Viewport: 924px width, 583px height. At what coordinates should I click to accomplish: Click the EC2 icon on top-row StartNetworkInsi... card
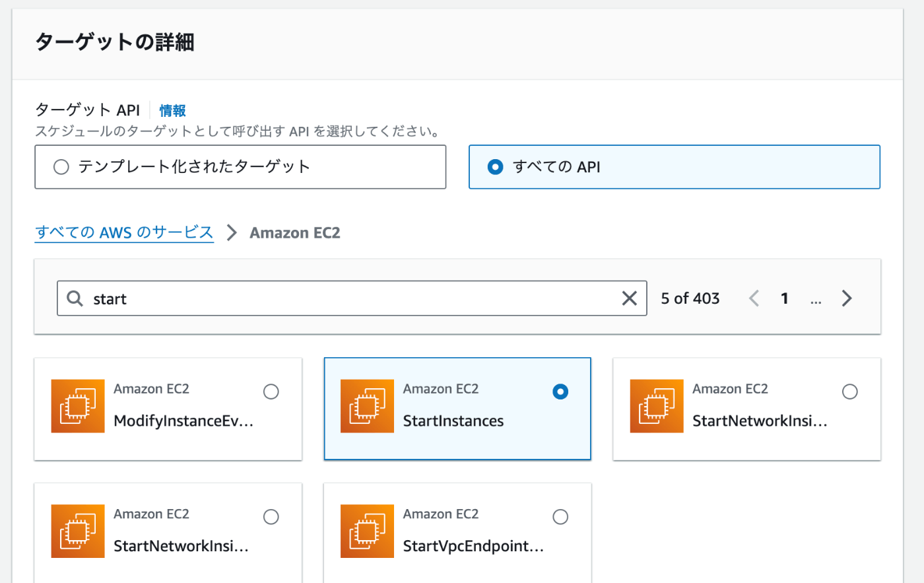click(657, 406)
